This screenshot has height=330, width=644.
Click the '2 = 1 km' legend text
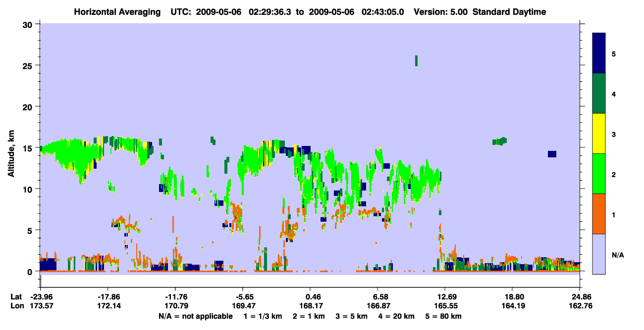point(308,316)
